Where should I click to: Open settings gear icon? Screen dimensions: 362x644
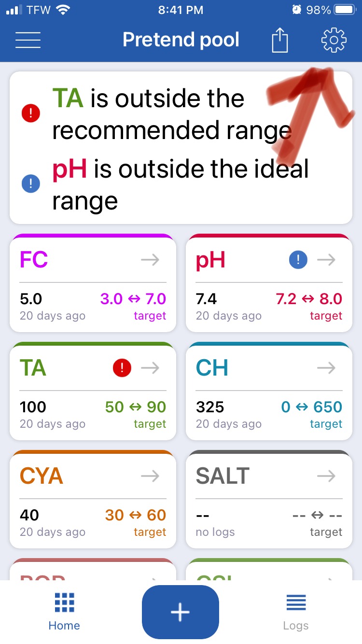tap(334, 40)
